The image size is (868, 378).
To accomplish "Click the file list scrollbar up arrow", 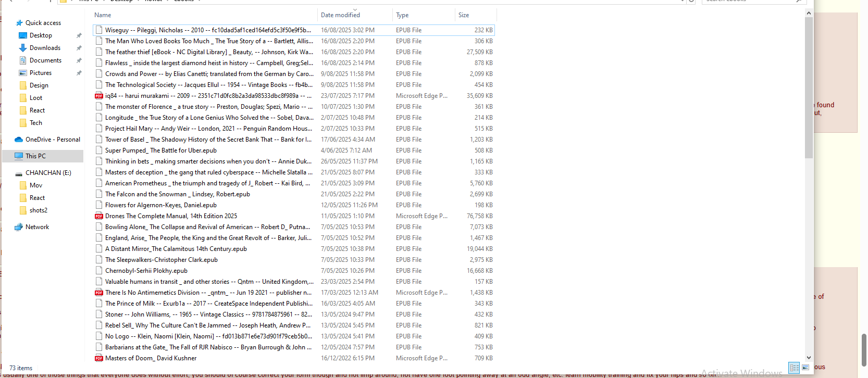I will pyautogui.click(x=809, y=13).
